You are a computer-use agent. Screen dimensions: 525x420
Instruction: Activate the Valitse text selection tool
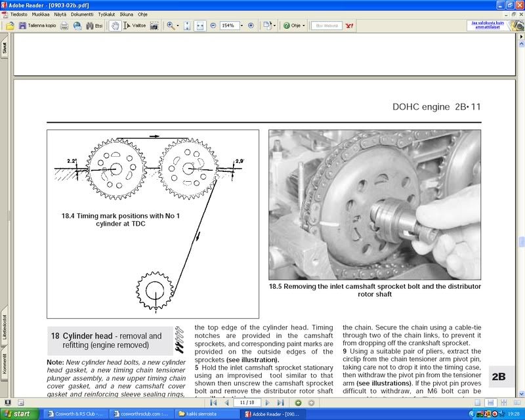135,26
